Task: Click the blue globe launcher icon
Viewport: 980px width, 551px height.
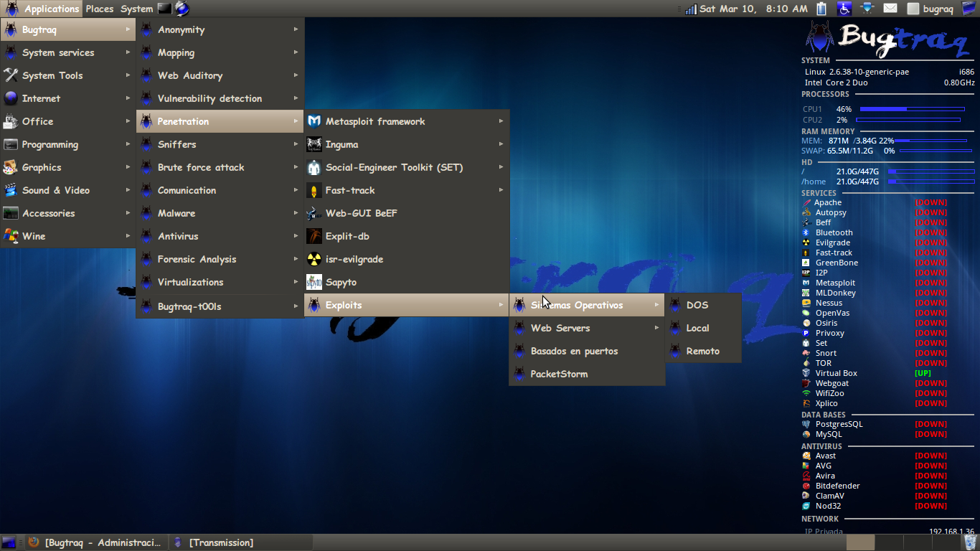Action: (x=182, y=9)
